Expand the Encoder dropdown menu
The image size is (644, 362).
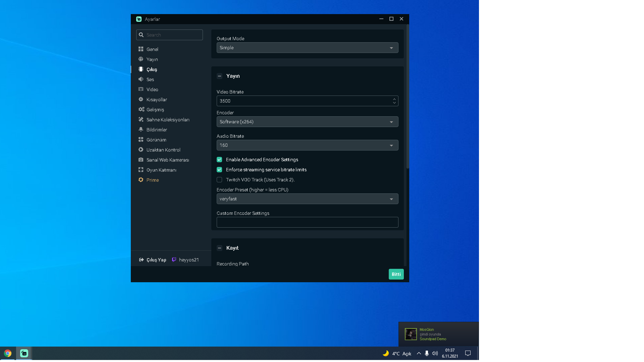click(307, 122)
